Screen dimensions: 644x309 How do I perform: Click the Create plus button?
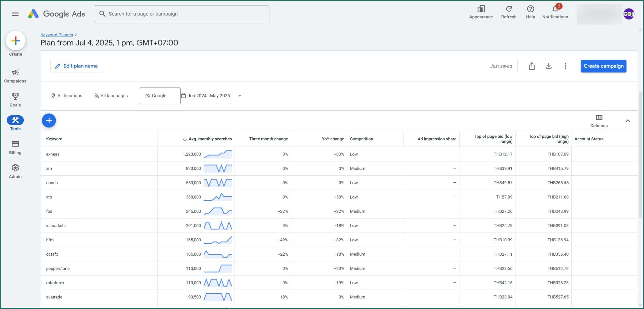tap(16, 41)
